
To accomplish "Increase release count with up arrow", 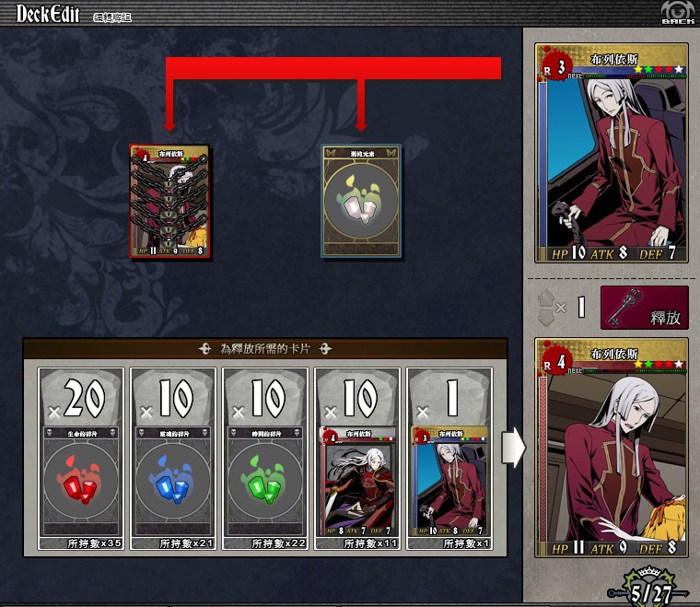I will [x=546, y=298].
